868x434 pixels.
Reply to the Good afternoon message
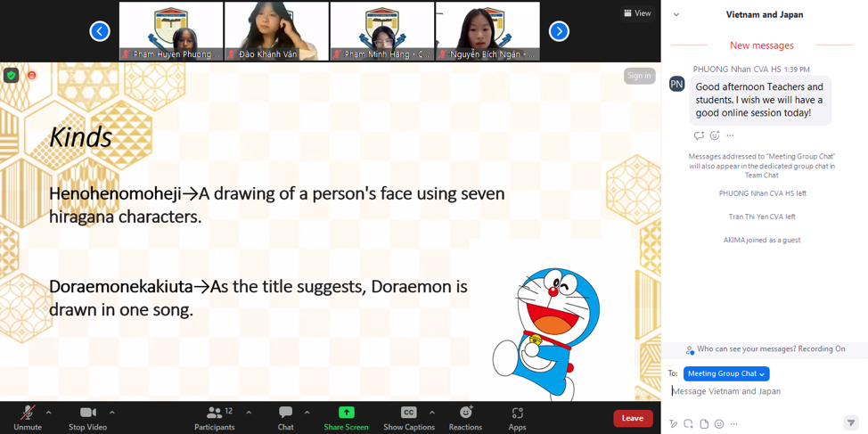699,135
